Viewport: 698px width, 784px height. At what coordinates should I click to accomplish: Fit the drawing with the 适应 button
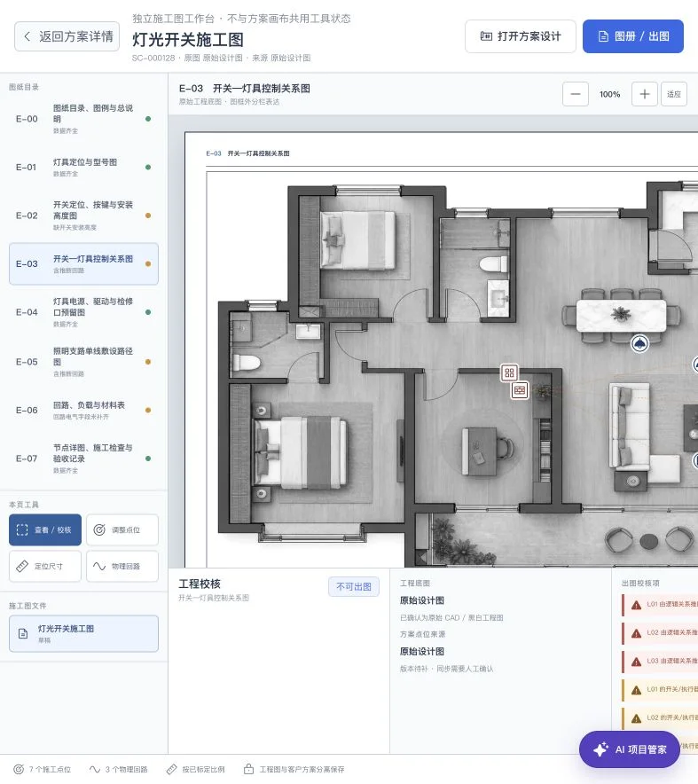coord(674,94)
